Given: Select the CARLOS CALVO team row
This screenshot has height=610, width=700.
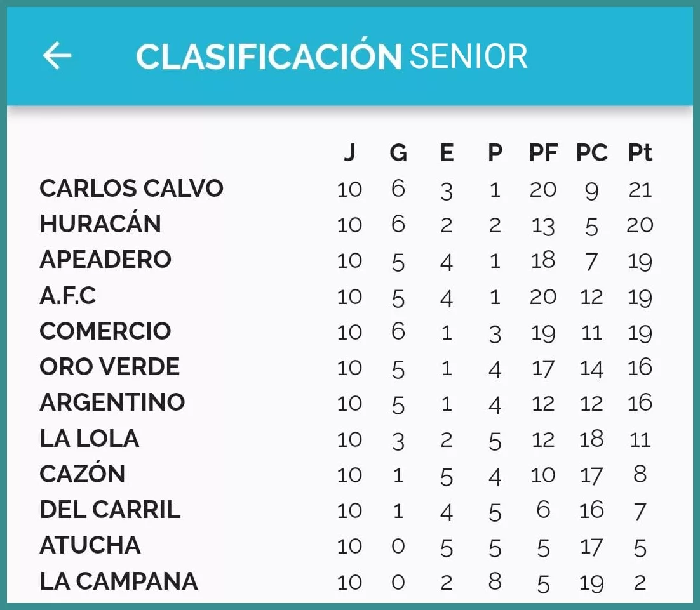Looking at the screenshot, I should tap(131, 189).
